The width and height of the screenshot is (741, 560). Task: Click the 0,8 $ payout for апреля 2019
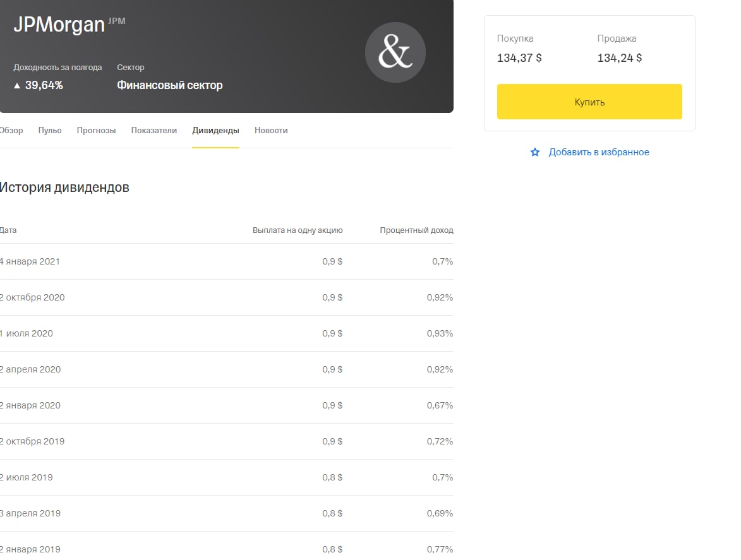tap(332, 513)
